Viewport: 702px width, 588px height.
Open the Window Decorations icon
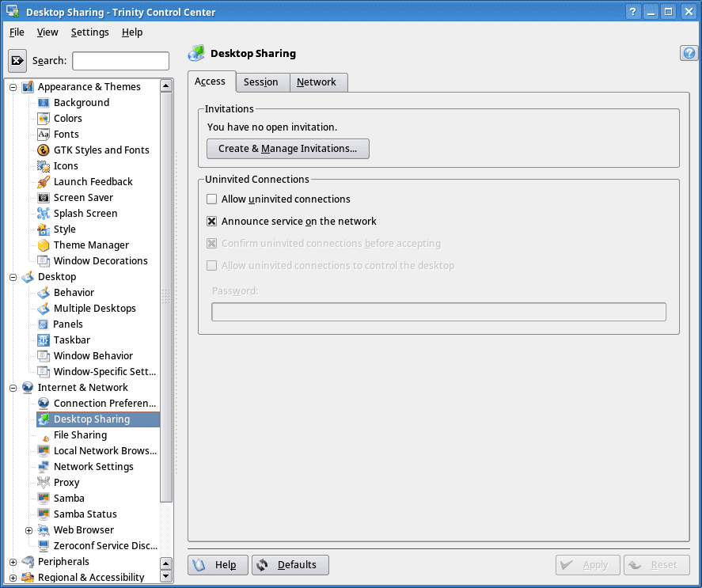click(44, 260)
